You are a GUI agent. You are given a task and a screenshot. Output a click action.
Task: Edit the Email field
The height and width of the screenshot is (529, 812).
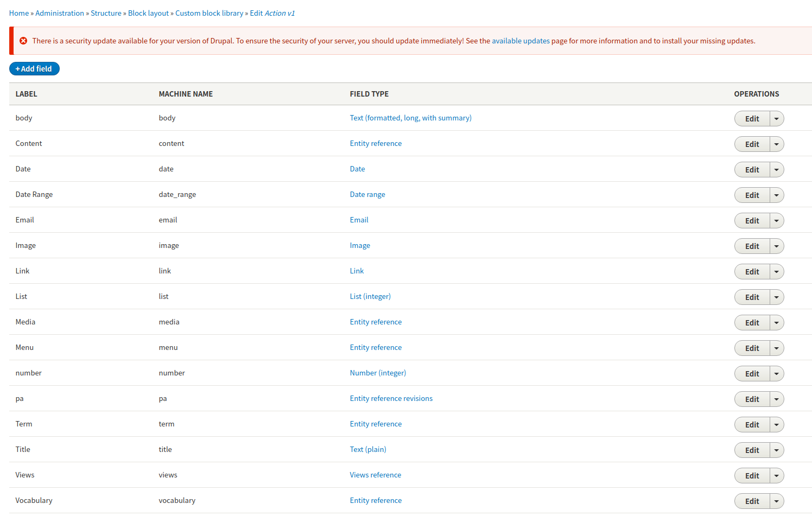click(752, 221)
